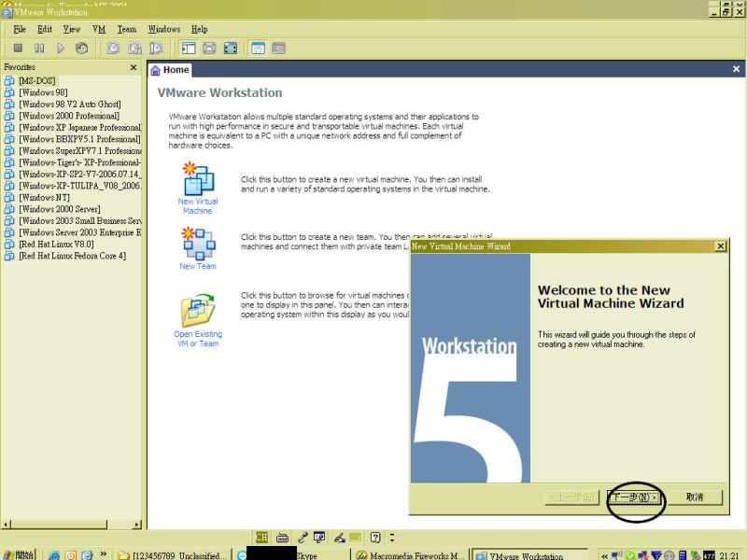
Task: Click the CH input language indicator
Action: [x=261, y=538]
